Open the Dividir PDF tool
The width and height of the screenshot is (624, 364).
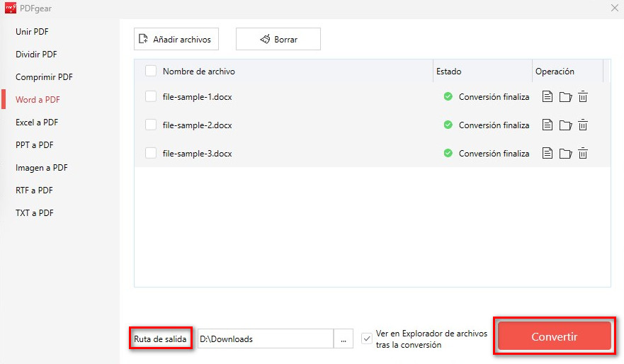[36, 54]
